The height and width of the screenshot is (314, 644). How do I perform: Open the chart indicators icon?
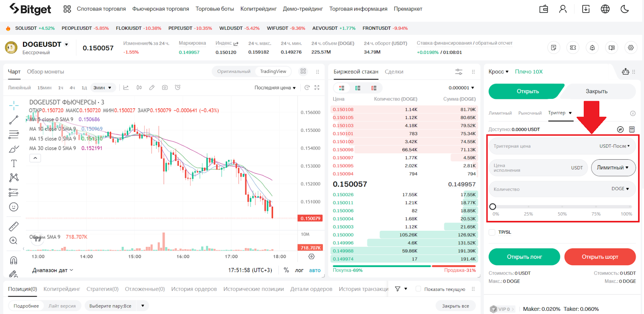(126, 88)
